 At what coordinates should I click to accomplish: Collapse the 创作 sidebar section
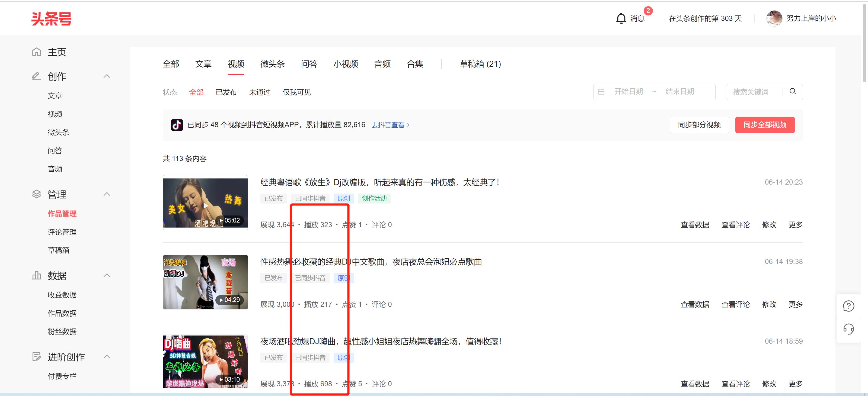point(107,76)
